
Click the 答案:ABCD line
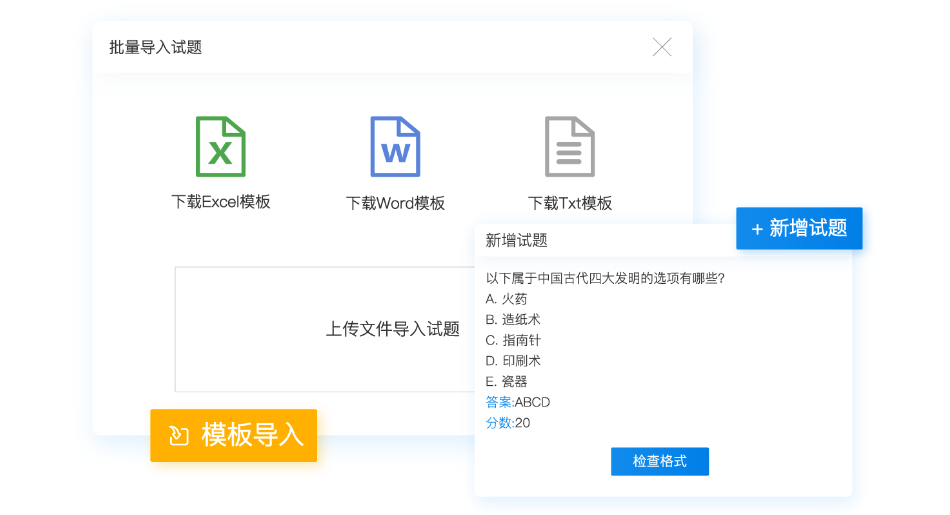click(x=518, y=402)
